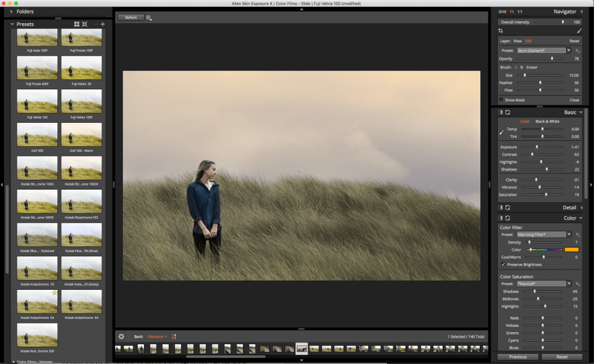
Task: Select the Crop tool
Action: pyautogui.click(x=501, y=30)
